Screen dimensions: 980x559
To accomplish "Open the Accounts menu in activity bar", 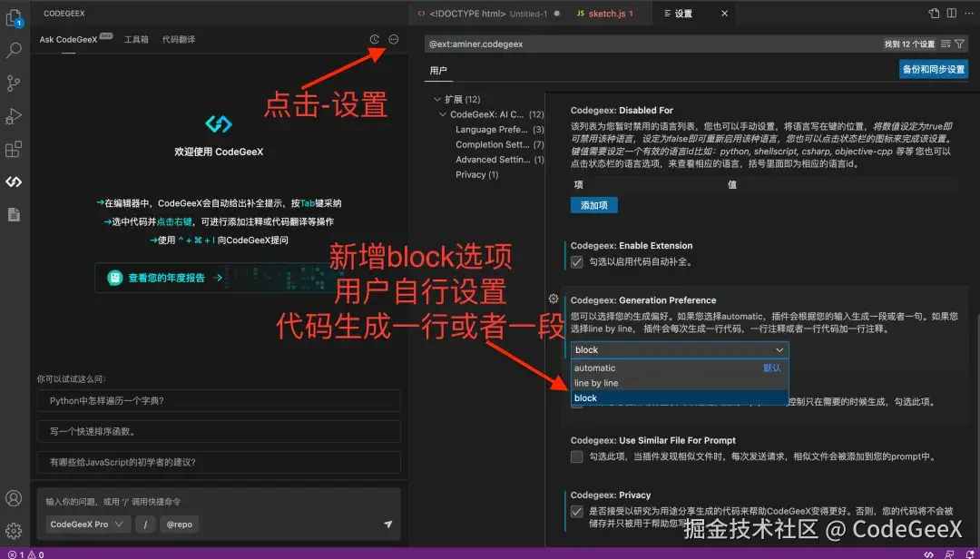I will click(14, 498).
